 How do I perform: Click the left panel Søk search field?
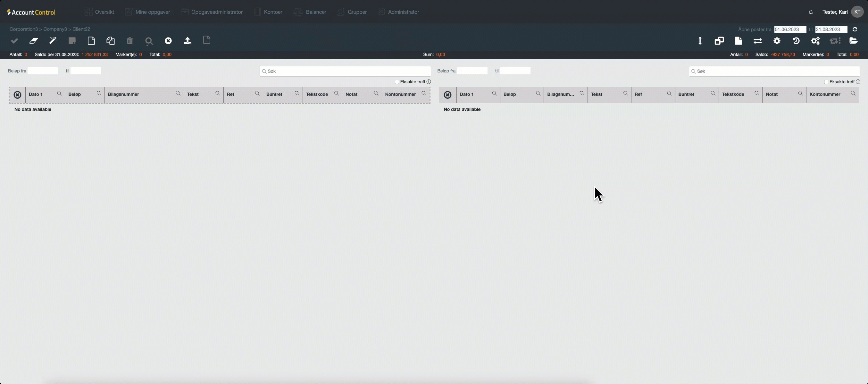(345, 71)
